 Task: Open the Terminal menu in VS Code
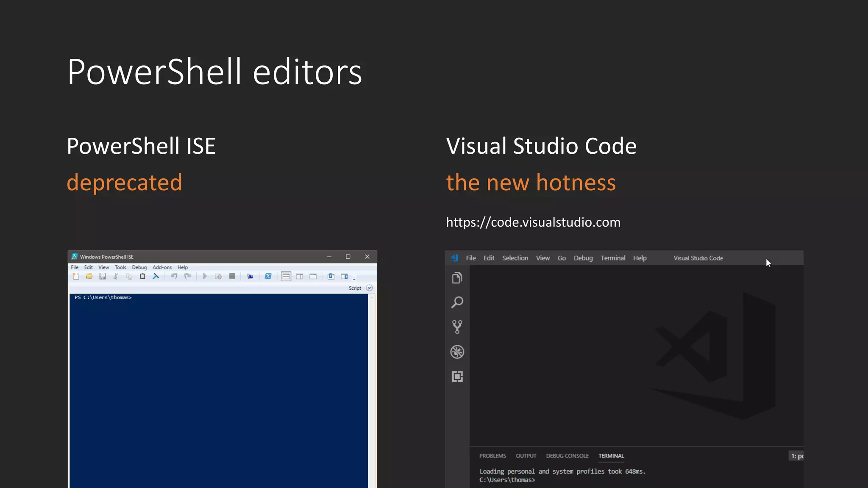pos(613,258)
